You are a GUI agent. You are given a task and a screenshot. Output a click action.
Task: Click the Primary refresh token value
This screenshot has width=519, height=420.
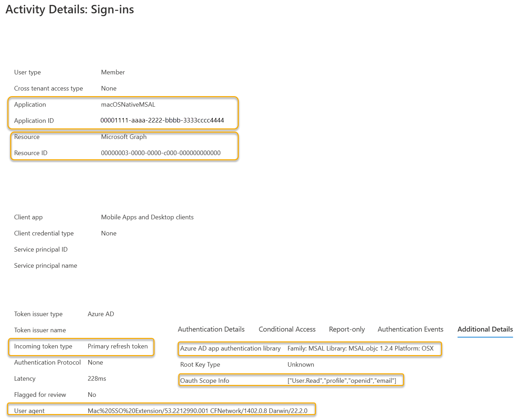point(118,346)
